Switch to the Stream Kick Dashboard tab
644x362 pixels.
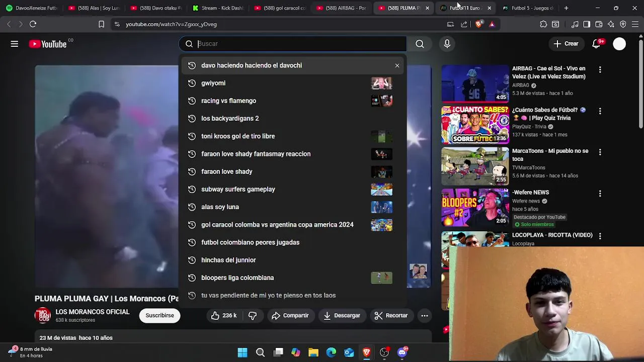coord(217,8)
